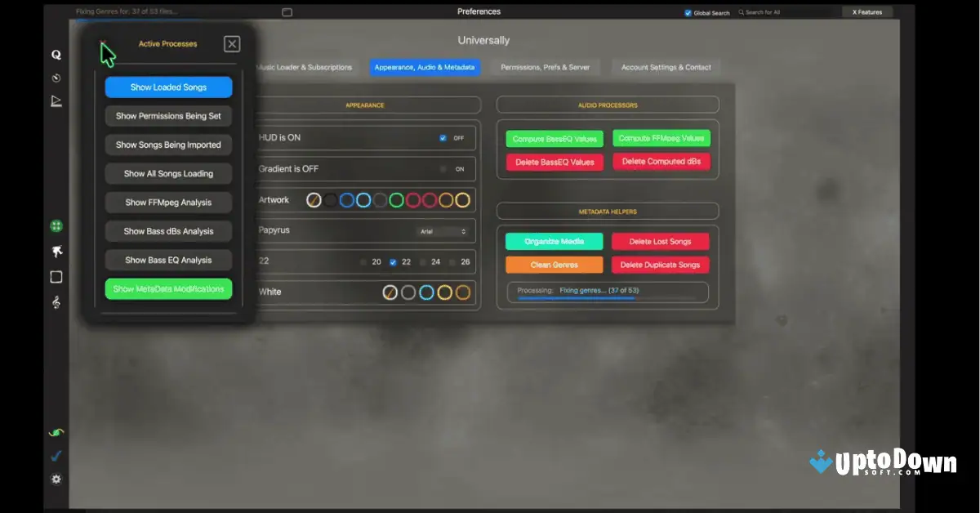Screen dimensions: 980x513
Task: Toggle the HUD OFF checkbox
Action: coord(443,138)
